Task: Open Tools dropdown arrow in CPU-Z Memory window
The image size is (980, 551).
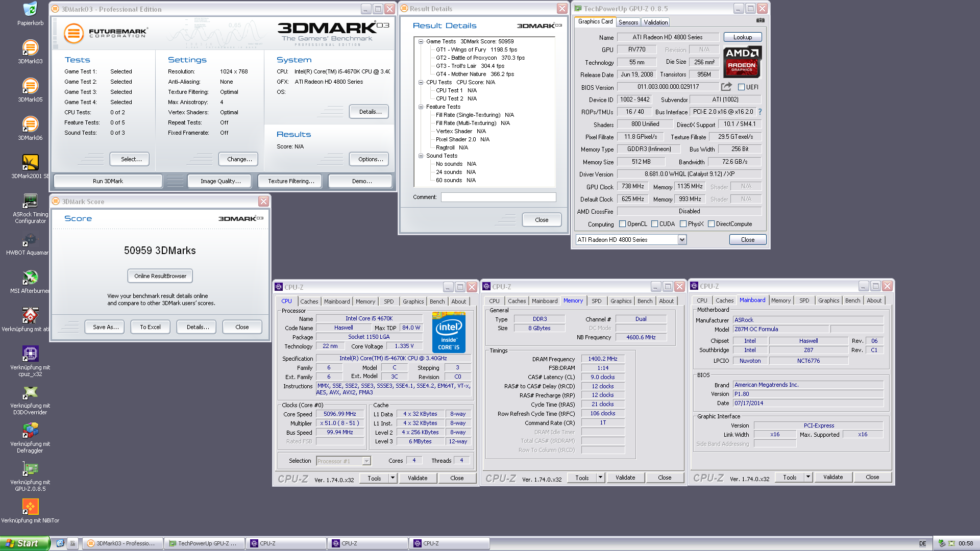Action: click(600, 478)
